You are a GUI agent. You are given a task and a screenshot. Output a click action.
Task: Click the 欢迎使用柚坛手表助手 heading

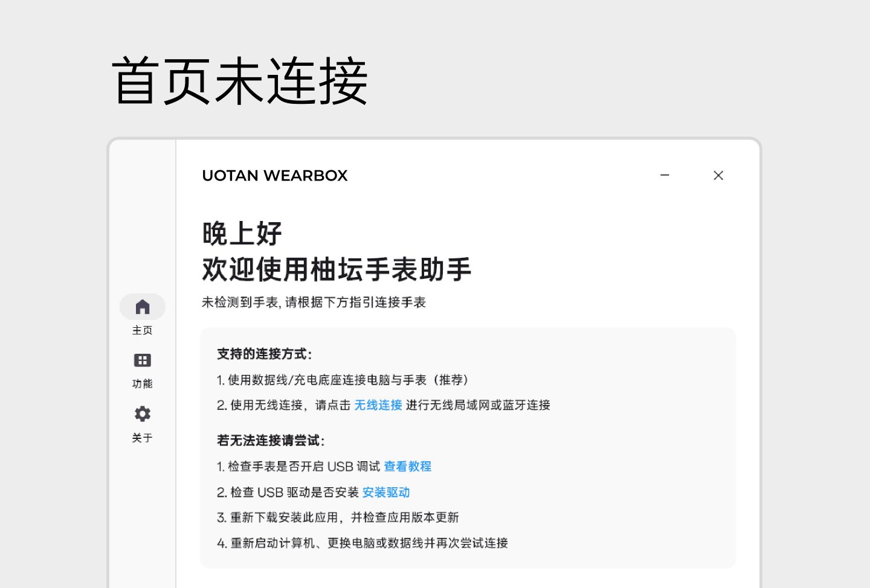coord(337,269)
